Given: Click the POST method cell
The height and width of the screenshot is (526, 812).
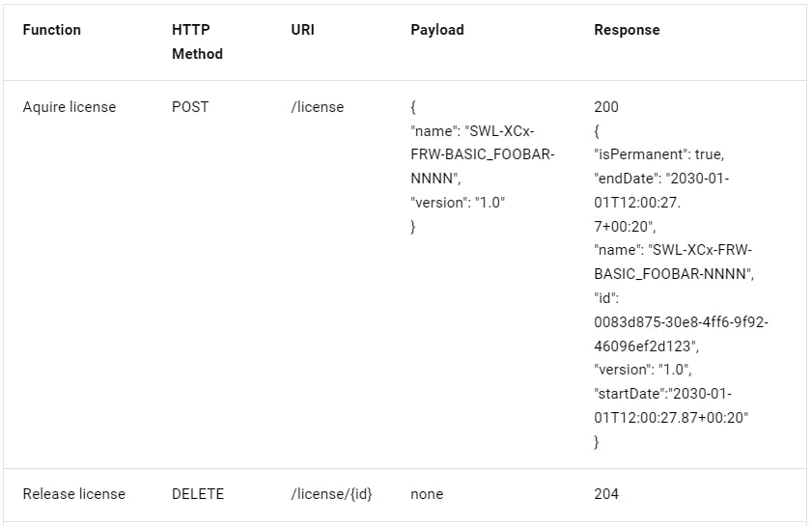Looking at the screenshot, I should (190, 107).
